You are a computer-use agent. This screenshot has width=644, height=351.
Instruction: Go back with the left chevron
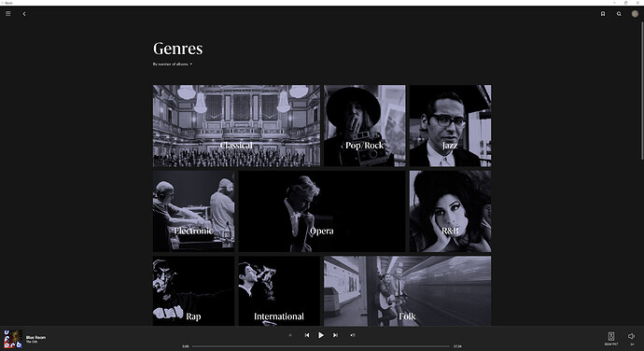(x=24, y=14)
